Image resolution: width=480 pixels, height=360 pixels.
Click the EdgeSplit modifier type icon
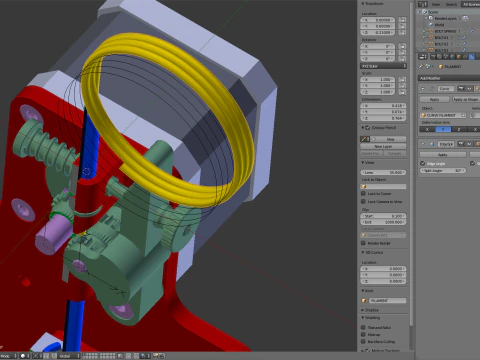click(432, 144)
